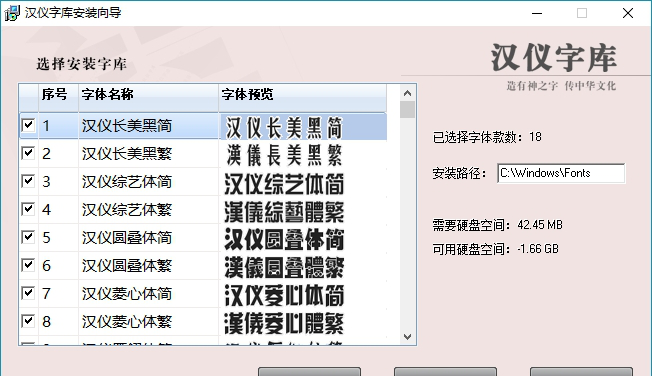Click the -1.66 GB available disk space value

pos(538,249)
